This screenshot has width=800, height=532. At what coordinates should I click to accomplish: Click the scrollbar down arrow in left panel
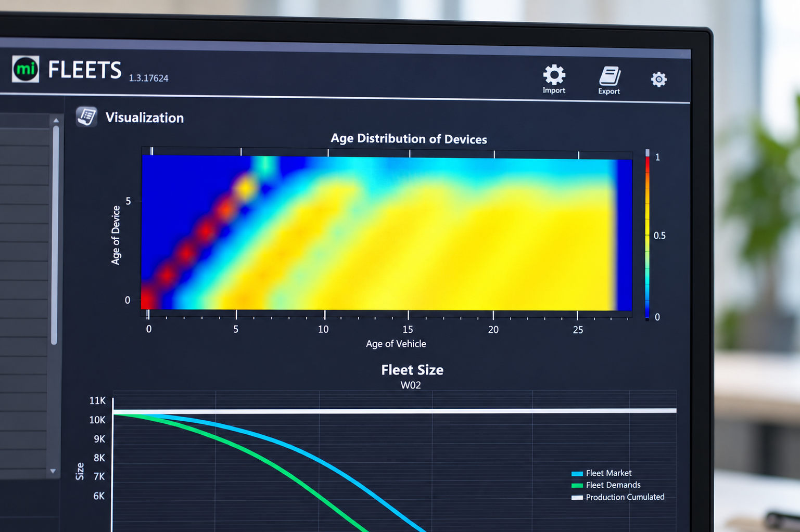coord(53,471)
